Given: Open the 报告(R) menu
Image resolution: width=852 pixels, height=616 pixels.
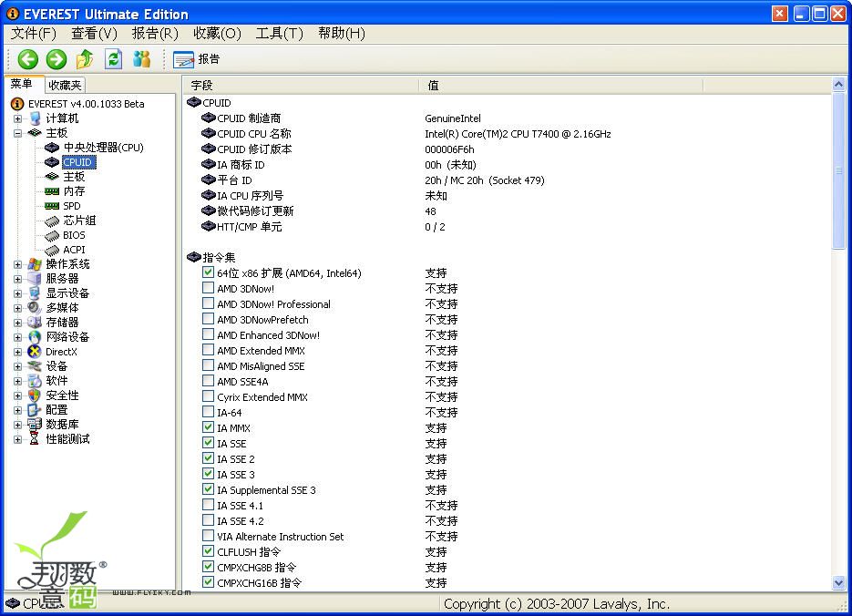Looking at the screenshot, I should point(155,34).
